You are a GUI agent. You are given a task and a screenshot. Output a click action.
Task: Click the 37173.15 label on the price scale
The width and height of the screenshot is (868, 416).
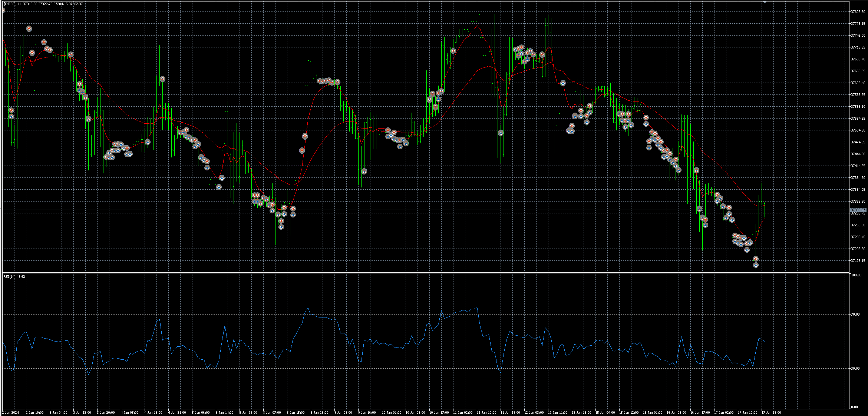[x=858, y=261]
